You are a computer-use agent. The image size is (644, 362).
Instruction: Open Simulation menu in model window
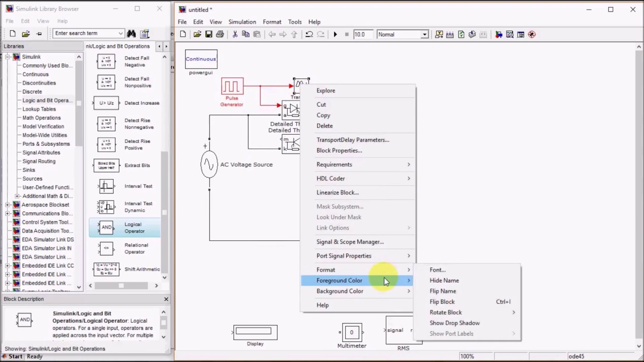242,22
